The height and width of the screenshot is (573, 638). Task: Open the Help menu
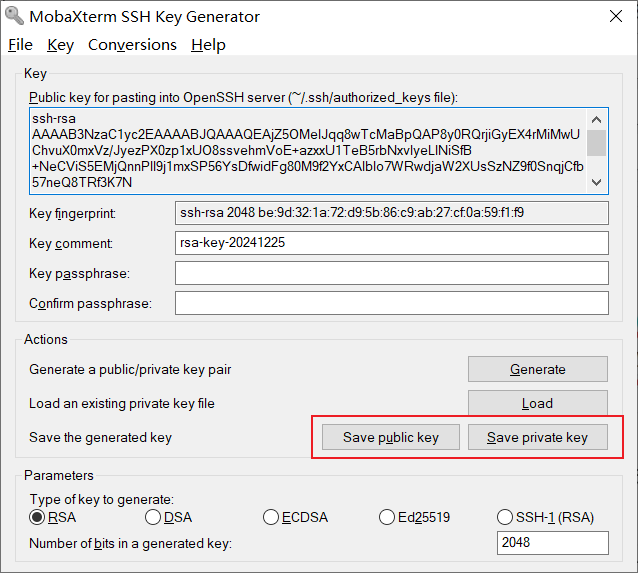coord(208,45)
